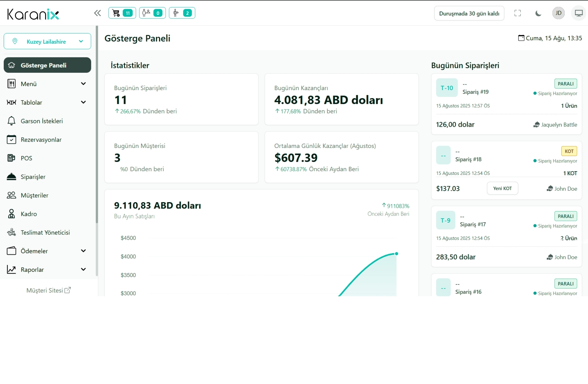Viewport: 588px width, 384px height.
Task: Open the reservations counter icon in the top bar
Action: tap(146, 13)
